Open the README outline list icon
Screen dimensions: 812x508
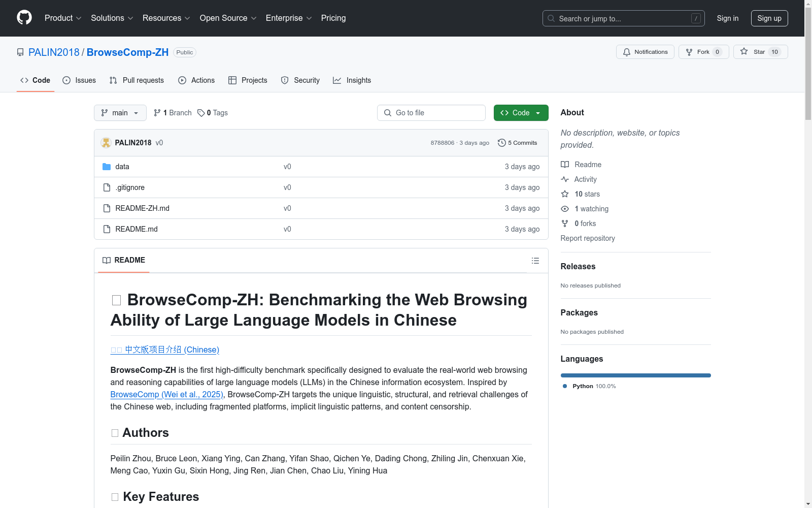[535, 261]
